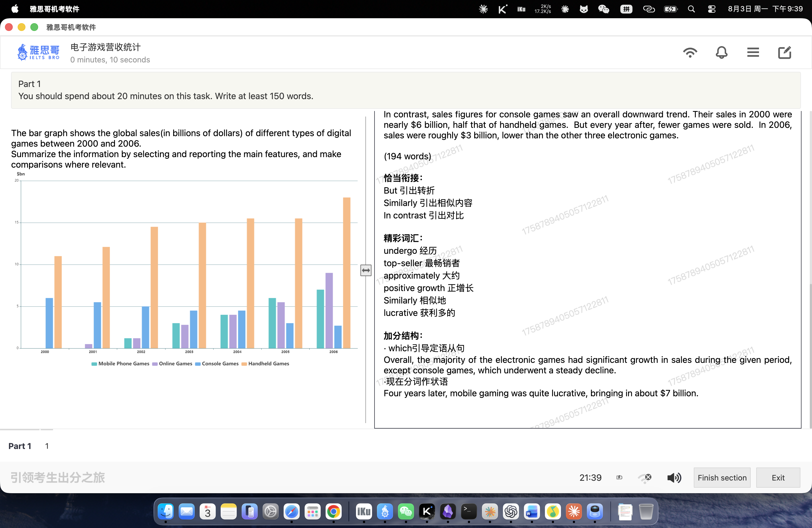Open Safari from the Dock
Screen dimensions: 812x528
(x=291, y=512)
